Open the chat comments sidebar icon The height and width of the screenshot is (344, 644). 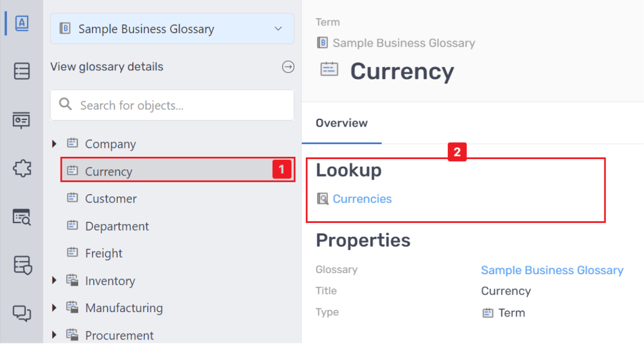click(21, 314)
